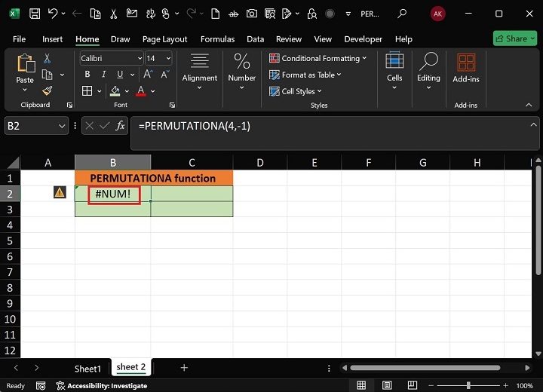Viewport: 543px width, 392px height.
Task: Select cell B2 showing #NUM! error
Action: click(x=113, y=194)
